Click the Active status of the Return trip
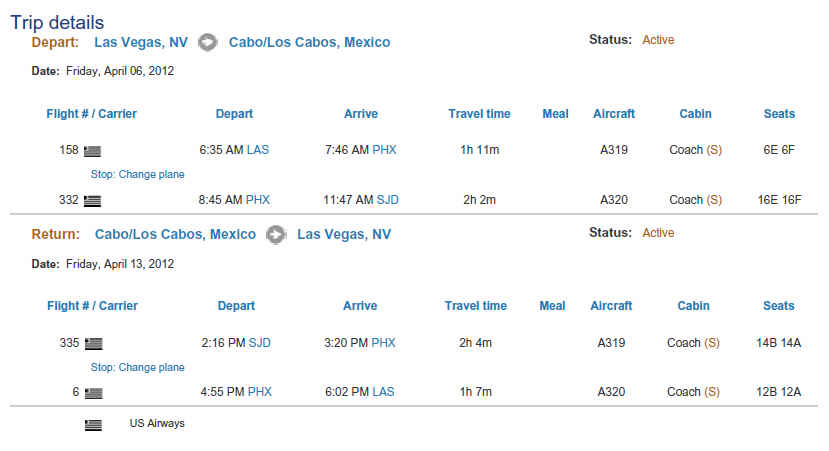 point(658,233)
